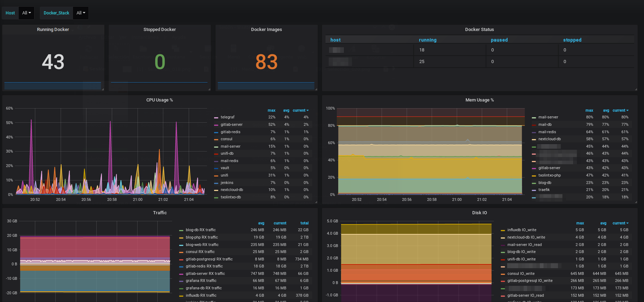Pick color swatch for gitlab-server in CPU legend
The width and height of the screenshot is (644, 302).
click(x=216, y=125)
